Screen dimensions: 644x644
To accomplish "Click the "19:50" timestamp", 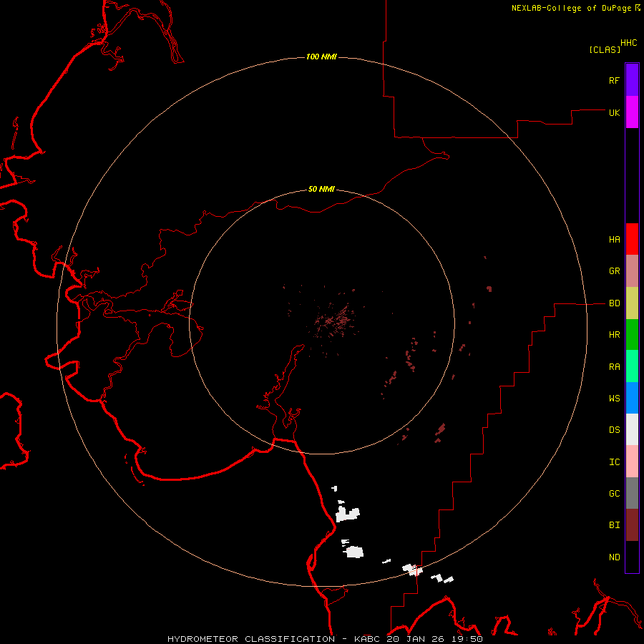I will [467, 639].
